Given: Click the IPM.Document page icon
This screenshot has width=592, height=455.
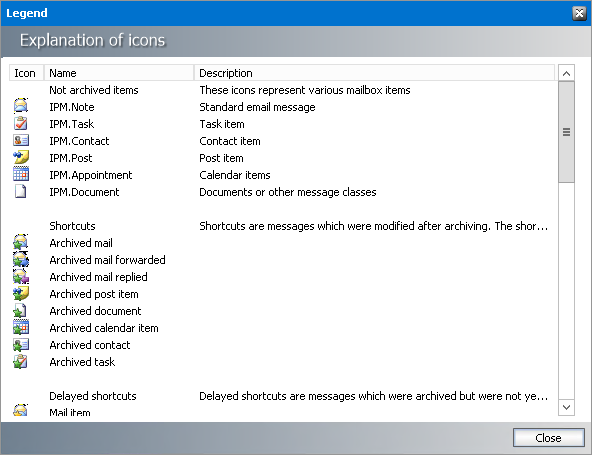Looking at the screenshot, I should click(x=20, y=191).
